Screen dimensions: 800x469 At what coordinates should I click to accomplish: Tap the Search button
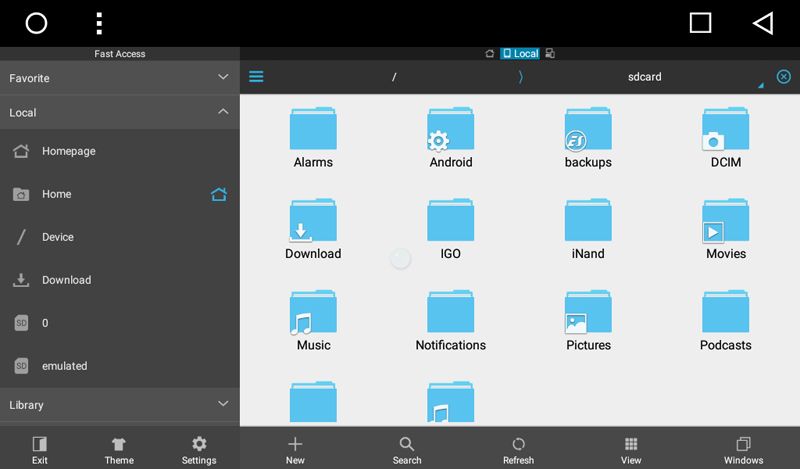(407, 450)
